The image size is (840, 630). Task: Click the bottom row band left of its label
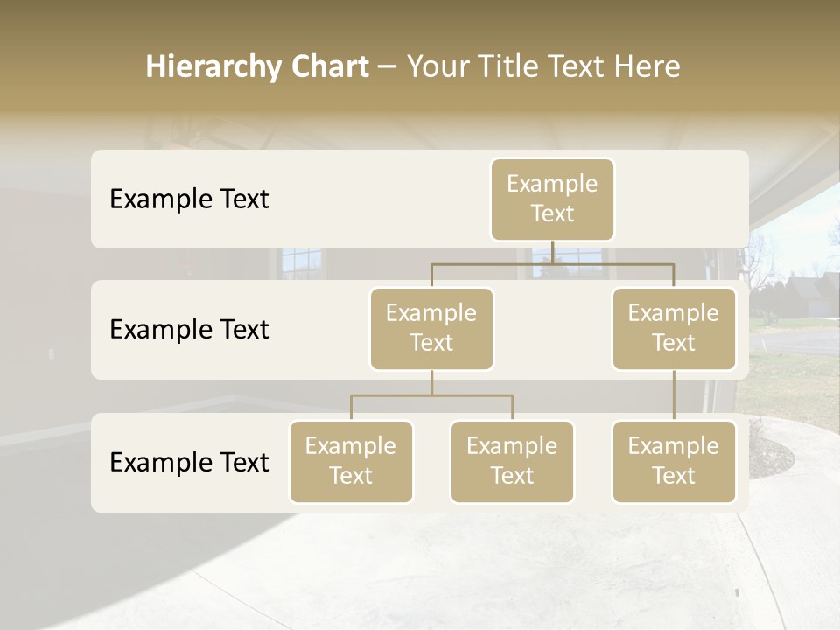[100, 462]
